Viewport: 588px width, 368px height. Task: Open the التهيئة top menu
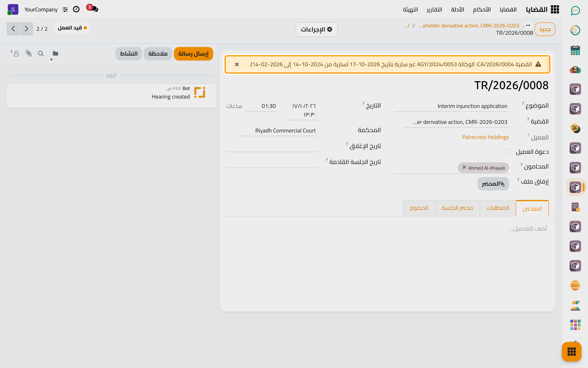410,10
